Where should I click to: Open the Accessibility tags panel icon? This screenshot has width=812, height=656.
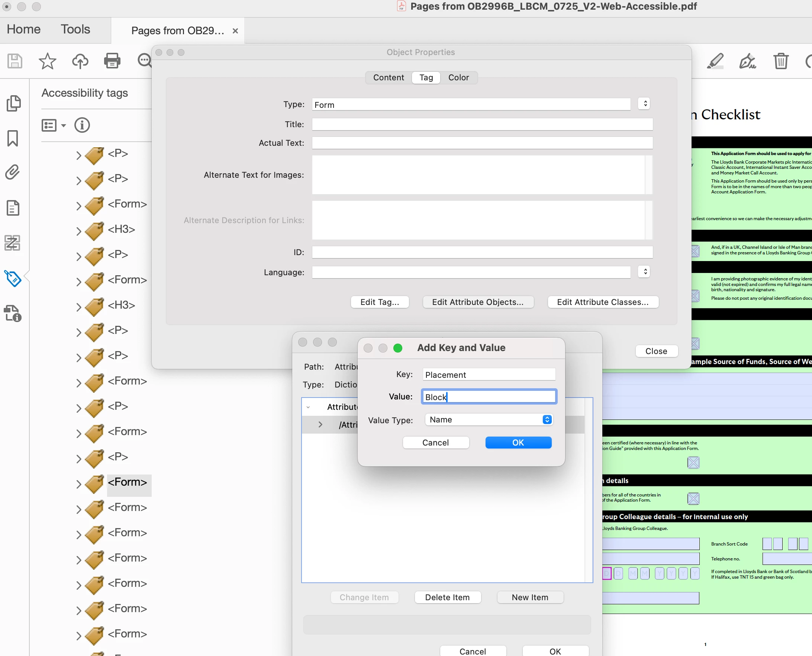point(13,279)
